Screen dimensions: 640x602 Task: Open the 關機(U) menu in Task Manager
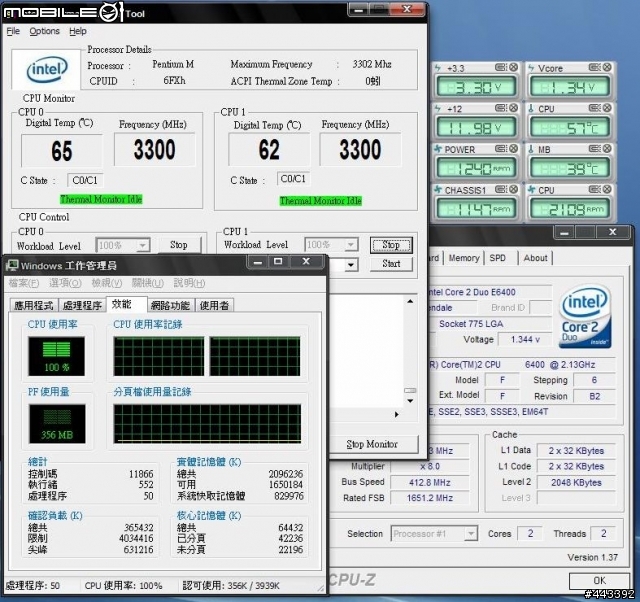coord(148,283)
